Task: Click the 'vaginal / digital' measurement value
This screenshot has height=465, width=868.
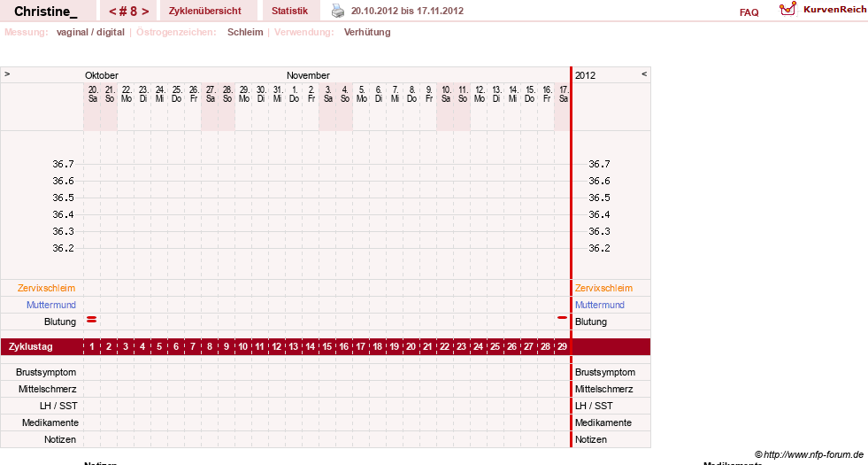Action: pyautogui.click(x=90, y=32)
